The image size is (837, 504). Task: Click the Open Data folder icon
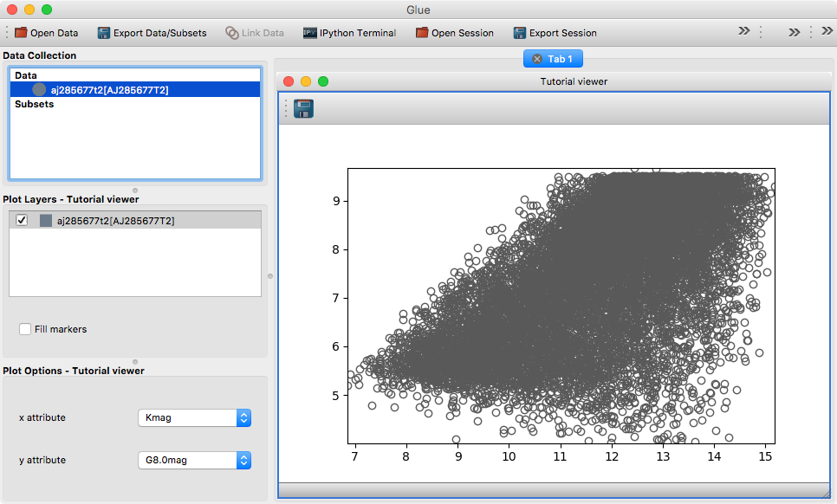(21, 33)
